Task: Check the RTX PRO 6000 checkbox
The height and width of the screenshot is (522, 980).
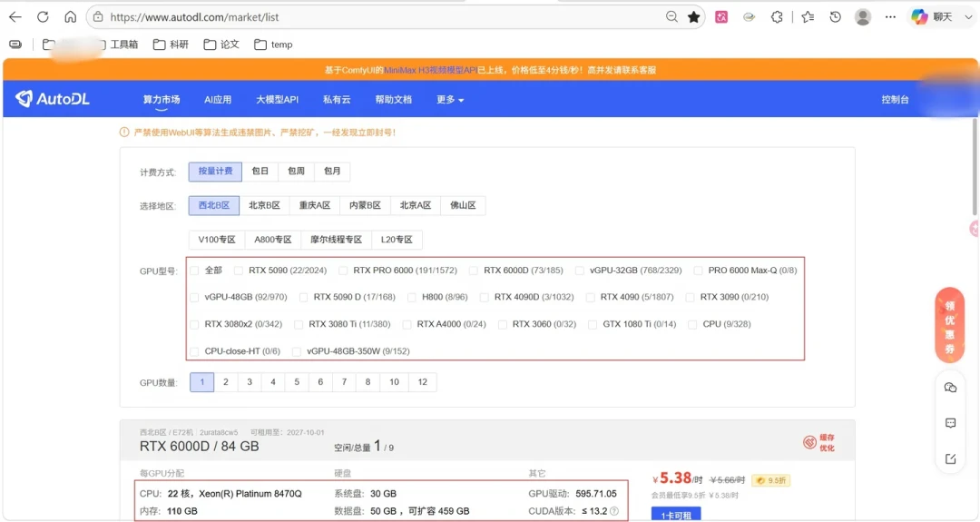Action: click(x=343, y=270)
